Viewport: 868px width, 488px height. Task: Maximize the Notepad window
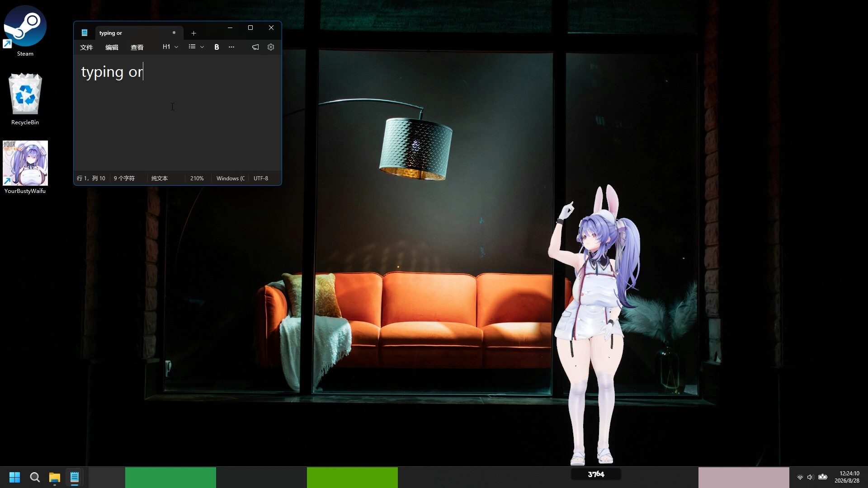250,28
